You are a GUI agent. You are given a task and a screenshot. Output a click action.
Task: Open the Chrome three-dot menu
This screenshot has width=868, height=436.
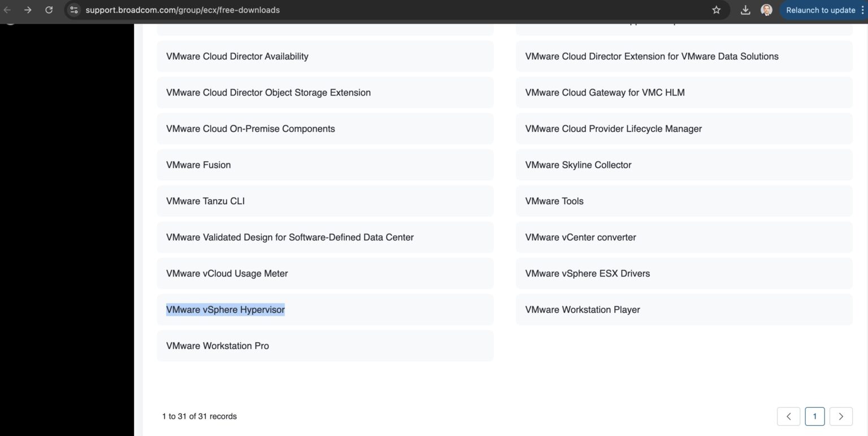863,10
